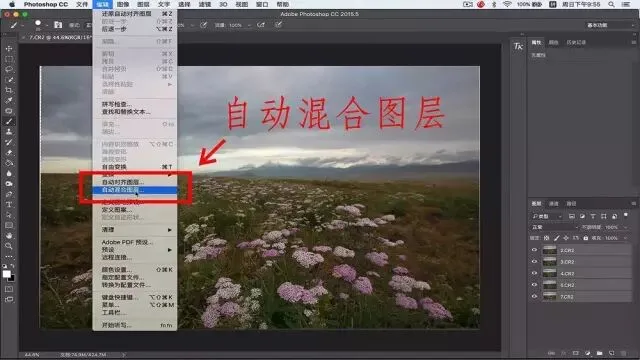Image resolution: width=640 pixels, height=360 pixels.
Task: Switch to the 通道 tab
Action: 553,203
